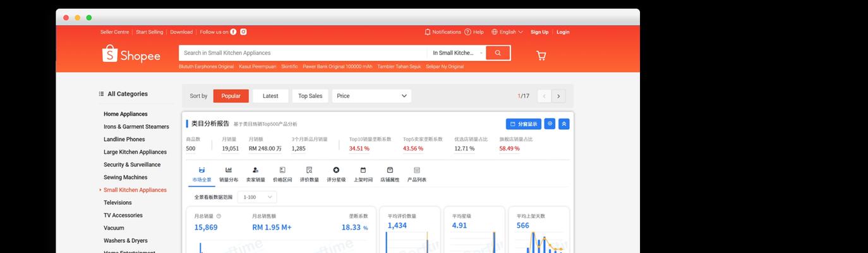Click Login
Screen dimensions: 868x253
[563, 32]
